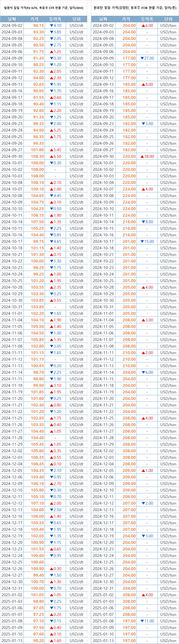The height and width of the screenshot is (644, 179).
Task: Select the blue down triangle next to 4.65
Action: click(x=51, y=241)
